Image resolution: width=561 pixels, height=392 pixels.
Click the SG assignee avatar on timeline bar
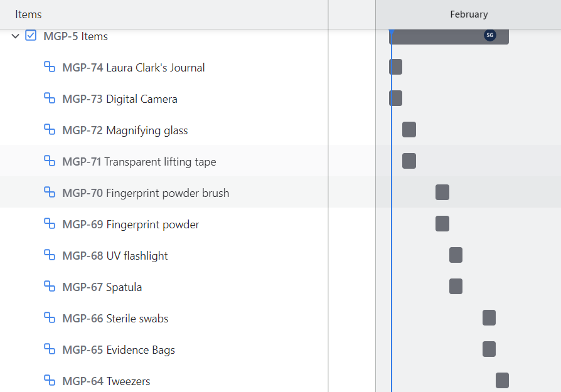coord(490,35)
